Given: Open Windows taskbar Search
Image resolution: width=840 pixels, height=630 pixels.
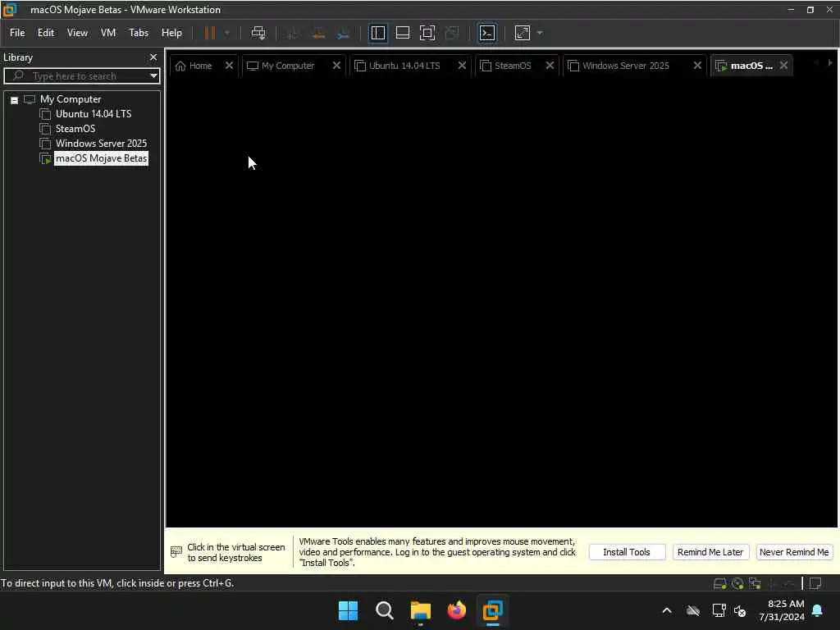Looking at the screenshot, I should 384,610.
